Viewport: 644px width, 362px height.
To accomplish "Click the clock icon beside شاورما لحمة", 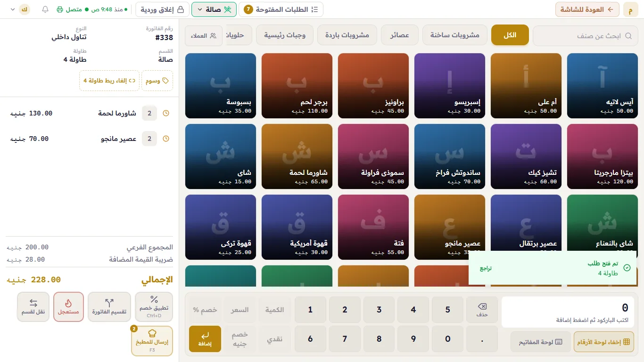I will [x=166, y=113].
